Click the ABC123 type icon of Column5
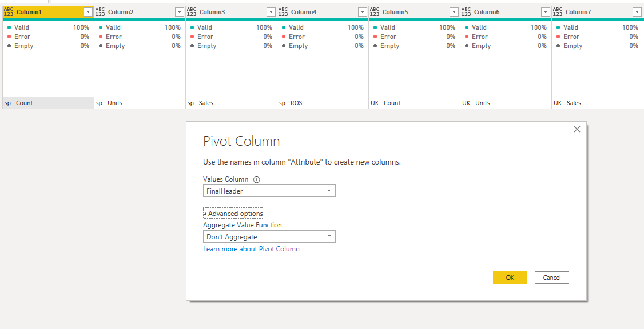The image size is (644, 329). pyautogui.click(x=375, y=12)
